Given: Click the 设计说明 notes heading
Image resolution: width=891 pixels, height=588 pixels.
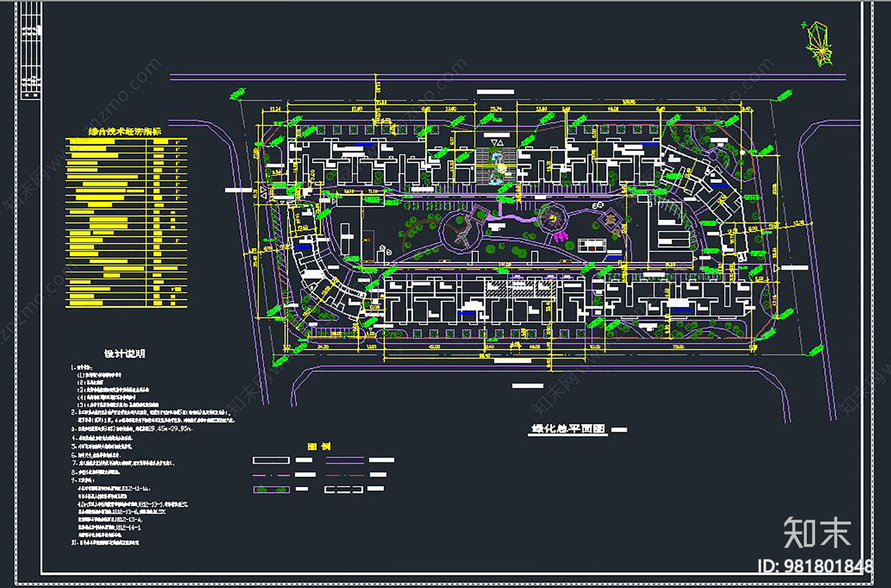Looking at the screenshot, I should (125, 354).
